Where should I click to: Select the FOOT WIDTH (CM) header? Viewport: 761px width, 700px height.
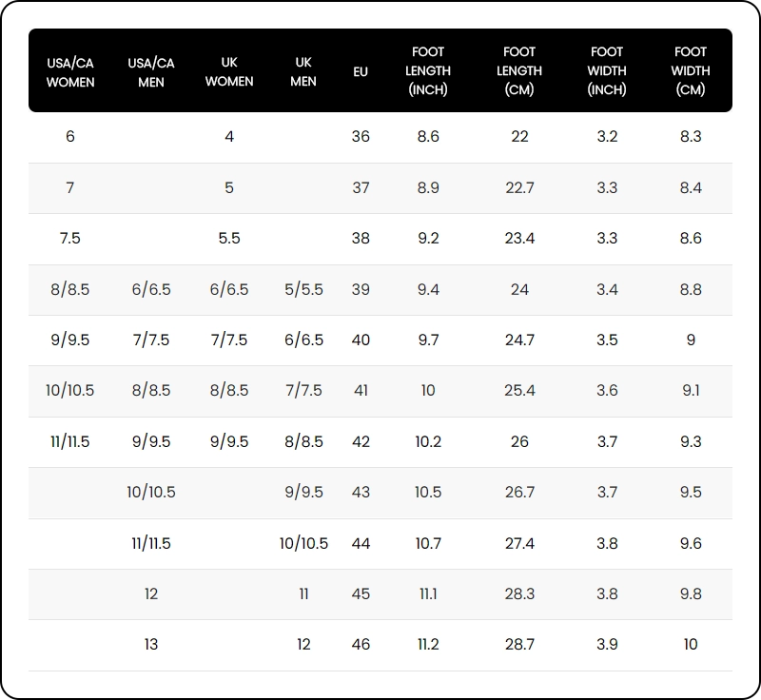[691, 71]
